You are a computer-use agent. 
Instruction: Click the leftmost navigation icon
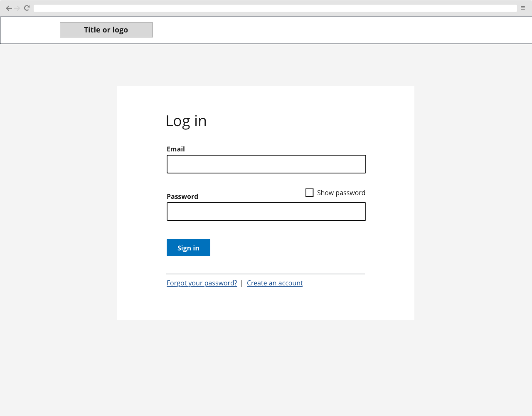click(9, 8)
